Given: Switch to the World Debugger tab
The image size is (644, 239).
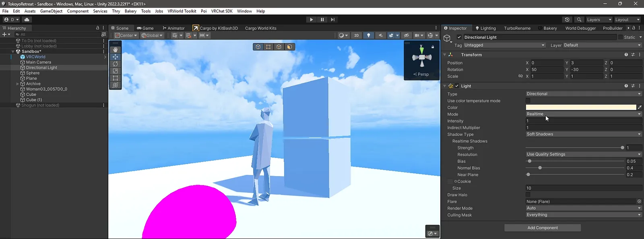Looking at the screenshot, I should [x=580, y=28].
